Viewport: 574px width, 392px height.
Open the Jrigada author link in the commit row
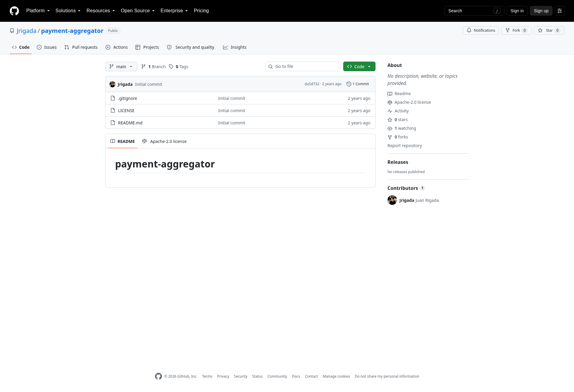pos(125,84)
